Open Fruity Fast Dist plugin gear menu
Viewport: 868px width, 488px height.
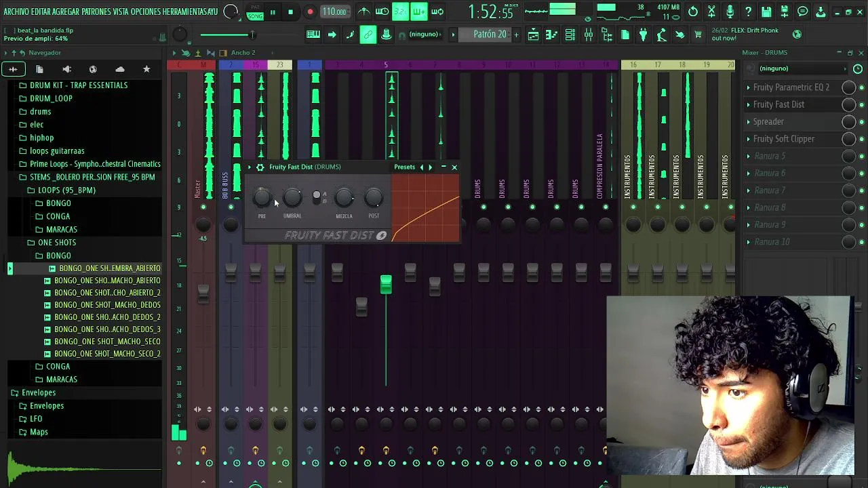click(x=260, y=167)
